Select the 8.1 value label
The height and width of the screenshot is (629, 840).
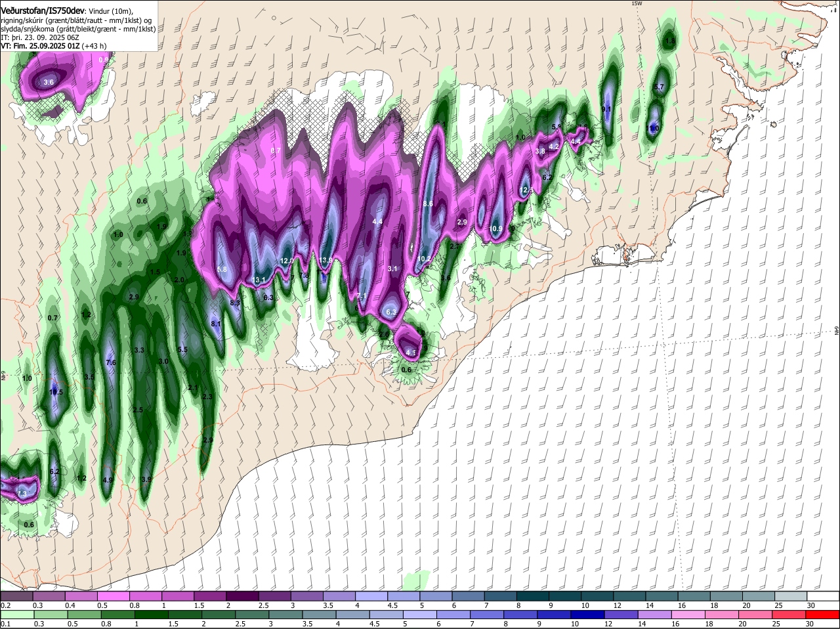[216, 324]
